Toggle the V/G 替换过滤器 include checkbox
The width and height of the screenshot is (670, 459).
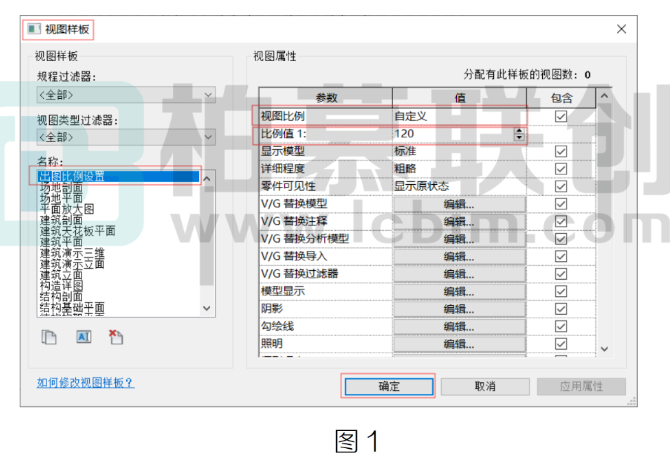point(561,274)
